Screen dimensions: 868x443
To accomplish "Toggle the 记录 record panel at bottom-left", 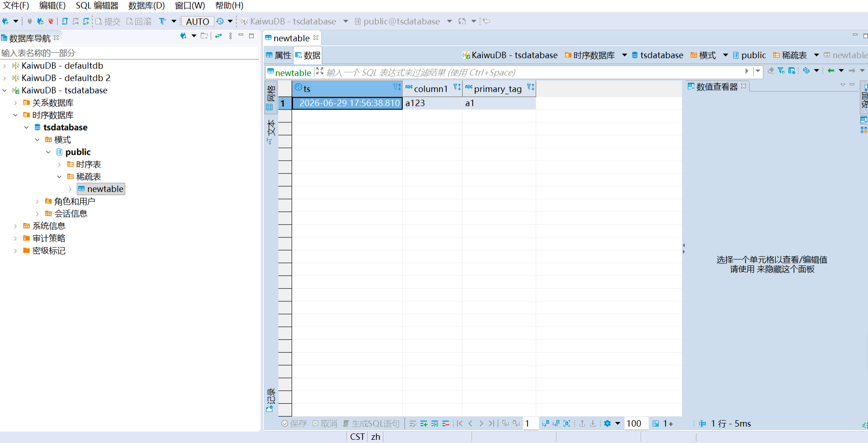I will 270,400.
